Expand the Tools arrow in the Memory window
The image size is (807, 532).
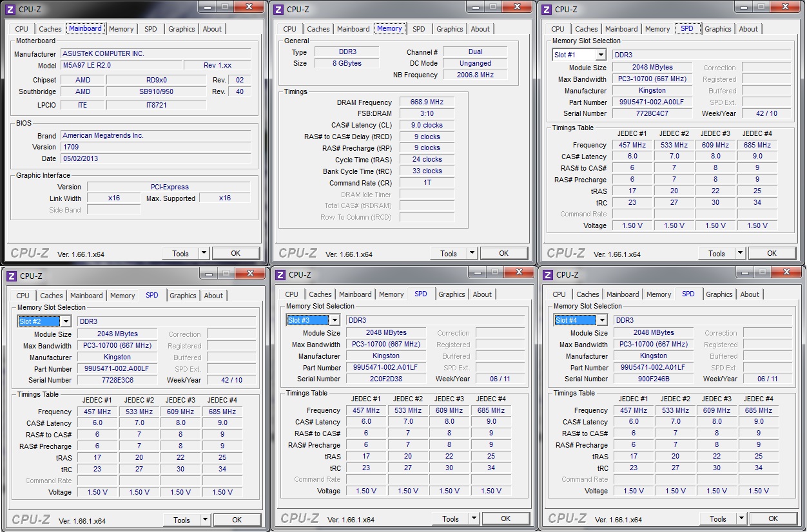pos(472,253)
